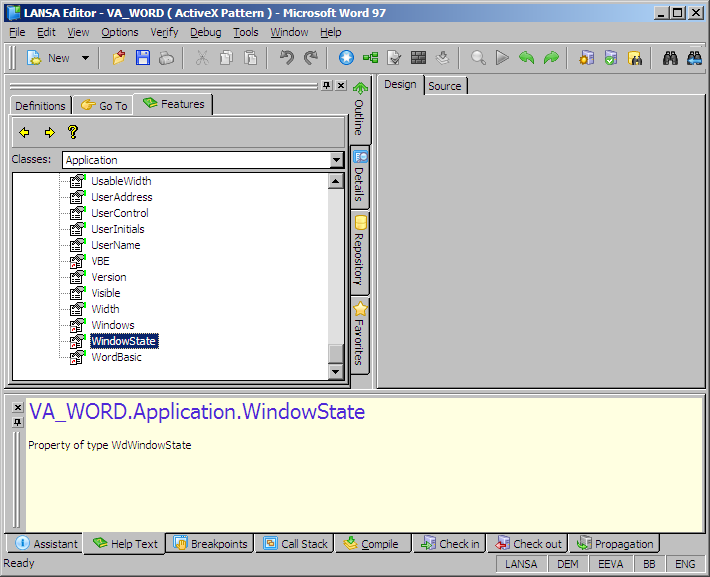The image size is (710, 577).
Task: Click the yellow back arrow in Features
Action: click(x=24, y=132)
